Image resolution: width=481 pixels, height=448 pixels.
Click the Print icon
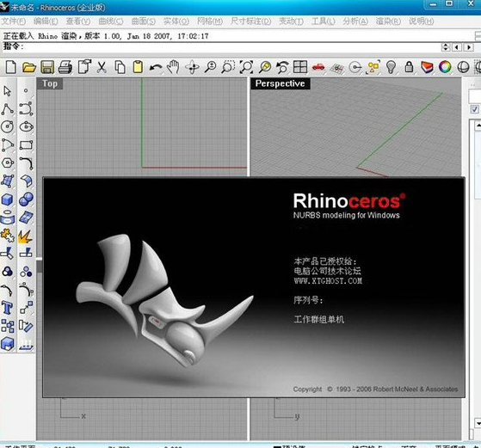tap(65, 67)
